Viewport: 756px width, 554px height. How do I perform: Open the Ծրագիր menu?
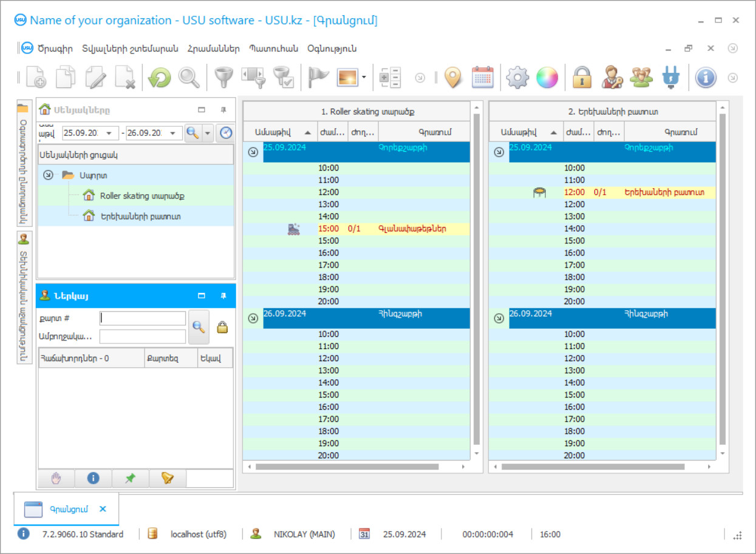(x=55, y=49)
